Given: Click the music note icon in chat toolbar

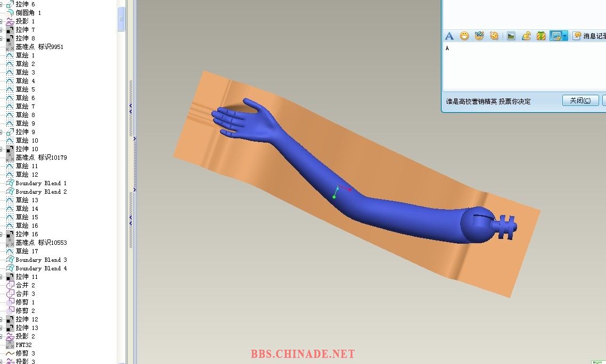Looking at the screenshot, I should (526, 36).
